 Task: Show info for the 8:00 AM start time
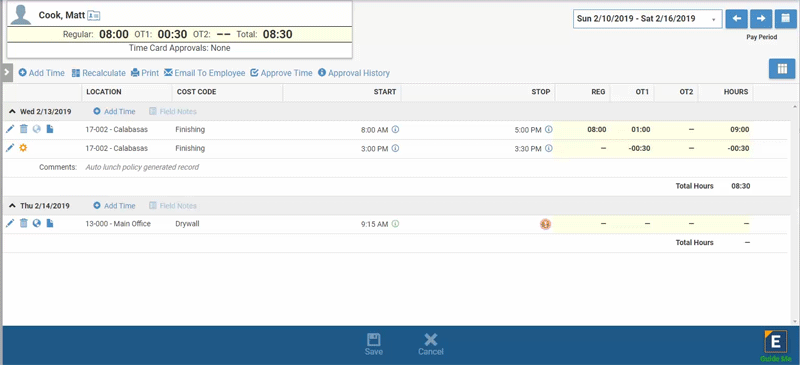point(395,130)
